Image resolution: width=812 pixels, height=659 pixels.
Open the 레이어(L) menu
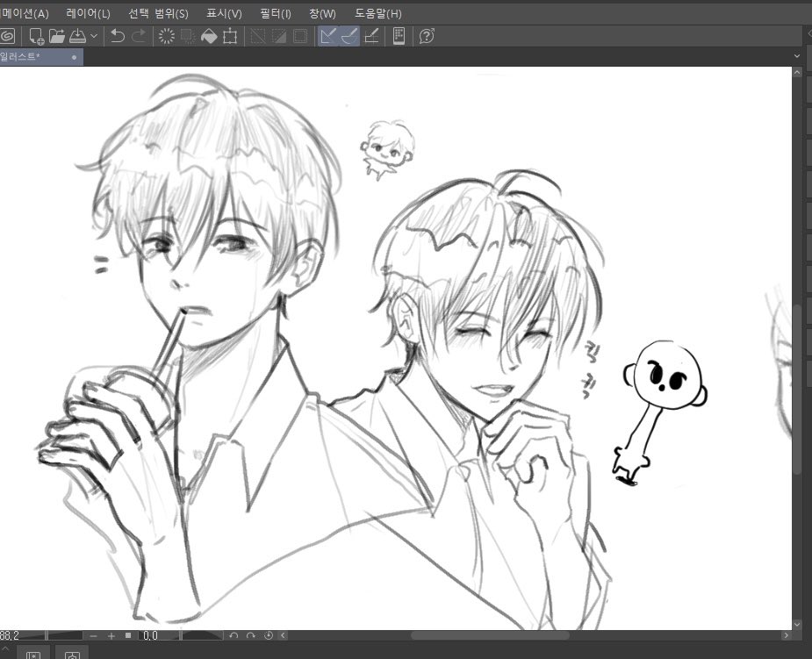pyautogui.click(x=88, y=13)
